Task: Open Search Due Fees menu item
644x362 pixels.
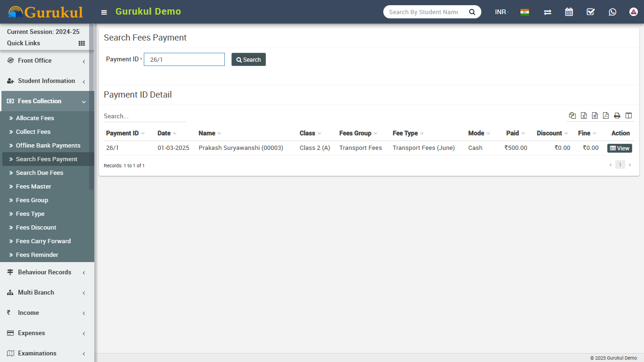Action: tap(40, 173)
